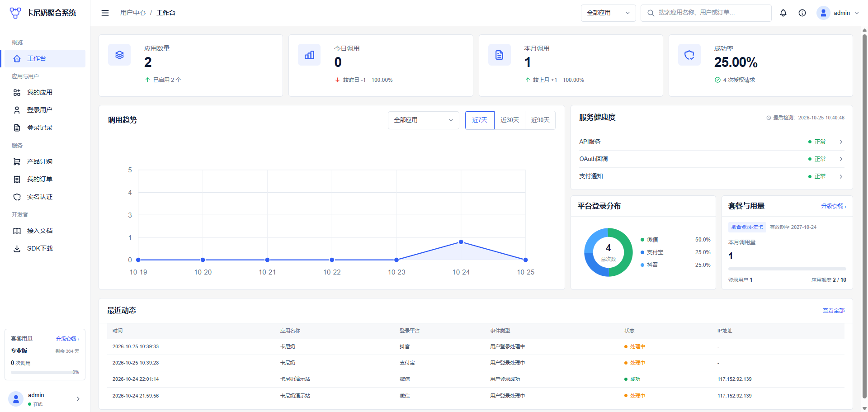Click the SDK下载 download icon
This screenshot has height=412, width=868.
(x=17, y=248)
